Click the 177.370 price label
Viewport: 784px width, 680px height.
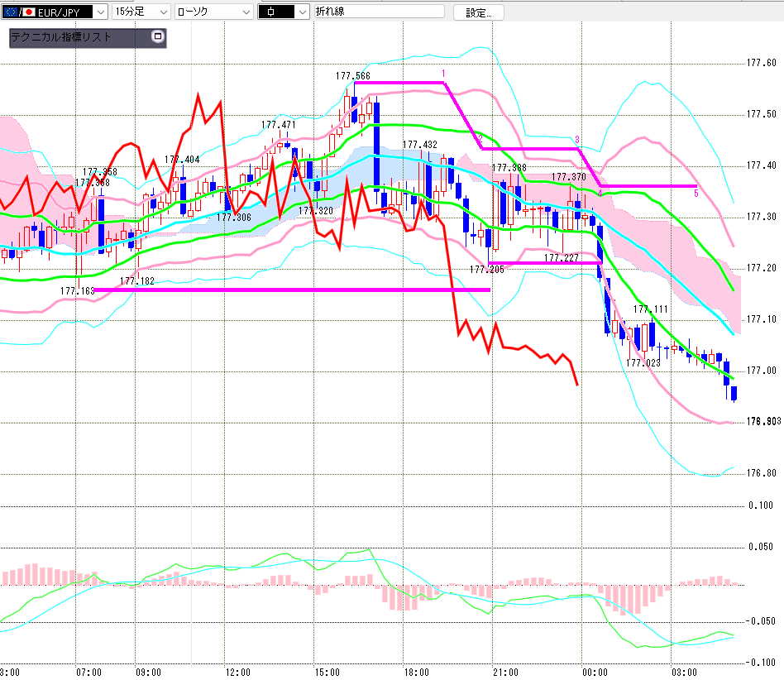coord(568,177)
